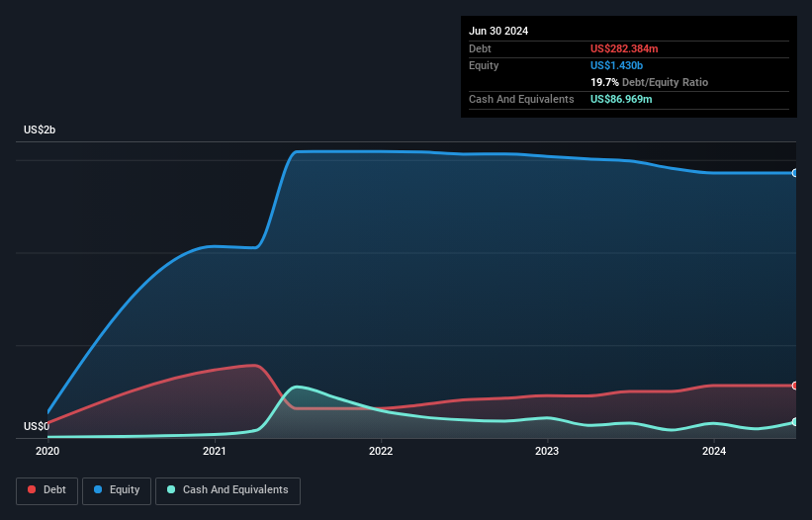
Task: Click the US$86.969m cash value
Action: click(621, 99)
